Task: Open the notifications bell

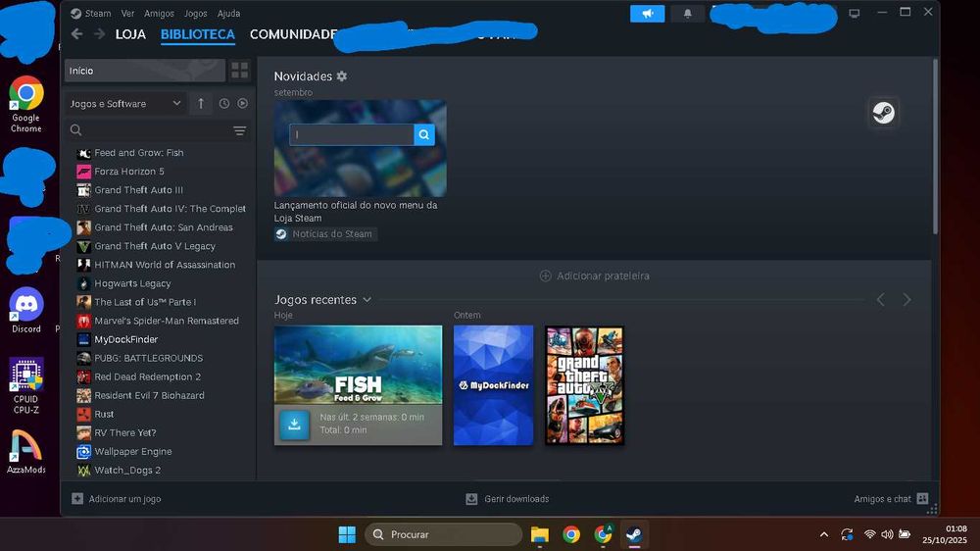Action: (688, 13)
